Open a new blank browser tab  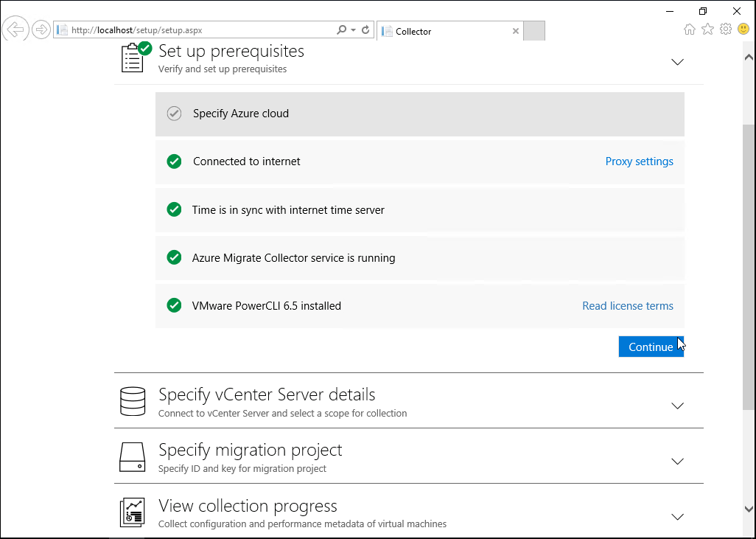(534, 31)
